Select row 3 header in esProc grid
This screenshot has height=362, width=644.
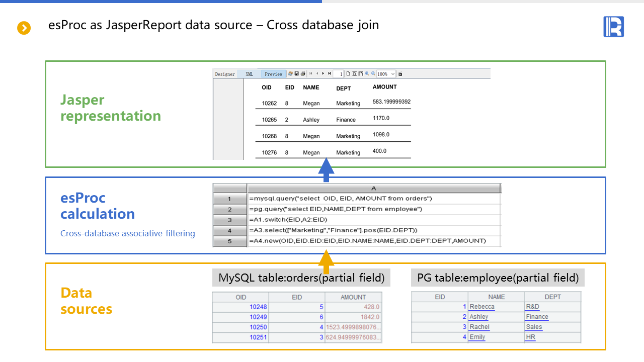coord(229,220)
